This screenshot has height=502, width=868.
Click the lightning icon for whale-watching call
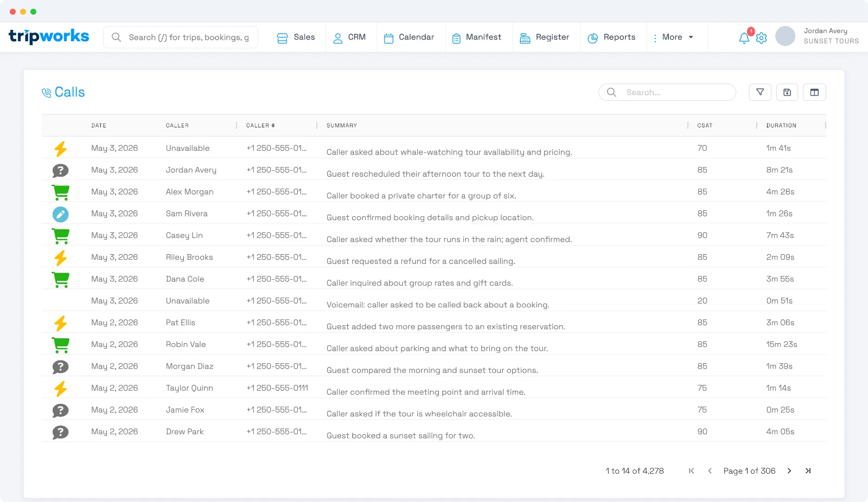click(x=61, y=149)
